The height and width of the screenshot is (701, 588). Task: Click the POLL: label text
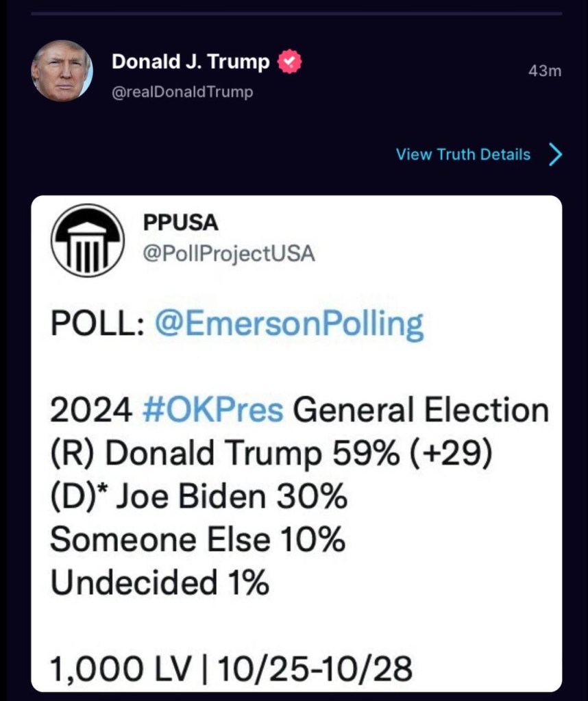point(97,323)
